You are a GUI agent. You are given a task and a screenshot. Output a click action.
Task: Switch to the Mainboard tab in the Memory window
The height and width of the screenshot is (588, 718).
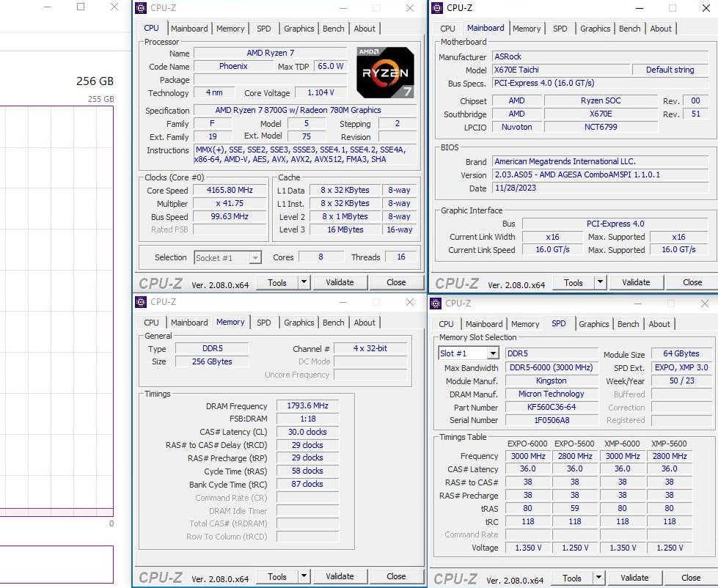point(189,323)
